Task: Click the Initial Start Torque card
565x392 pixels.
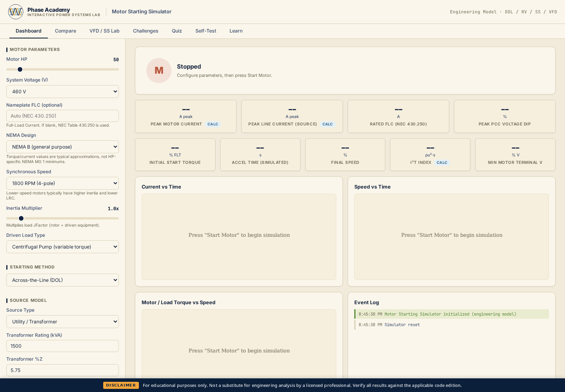Action: coord(175,155)
